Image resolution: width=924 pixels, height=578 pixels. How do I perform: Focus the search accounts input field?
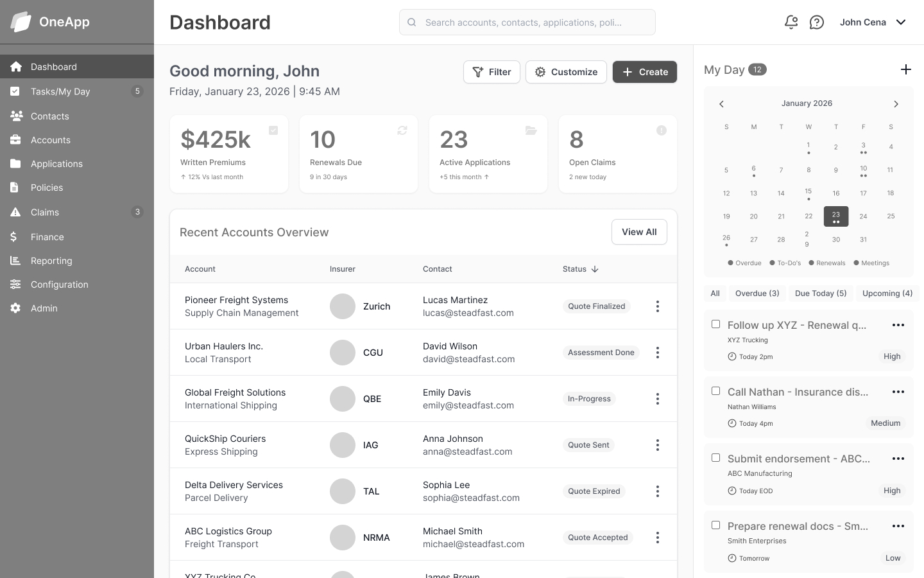pos(527,22)
